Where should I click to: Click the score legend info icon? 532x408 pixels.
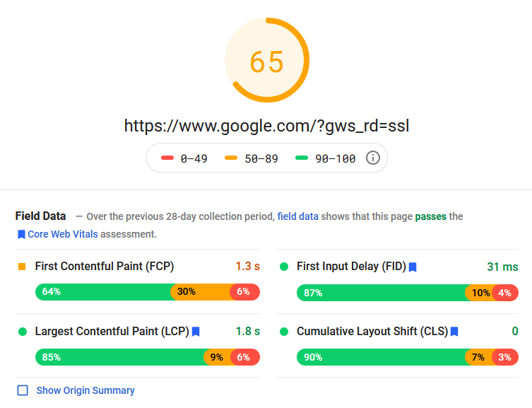pos(372,158)
